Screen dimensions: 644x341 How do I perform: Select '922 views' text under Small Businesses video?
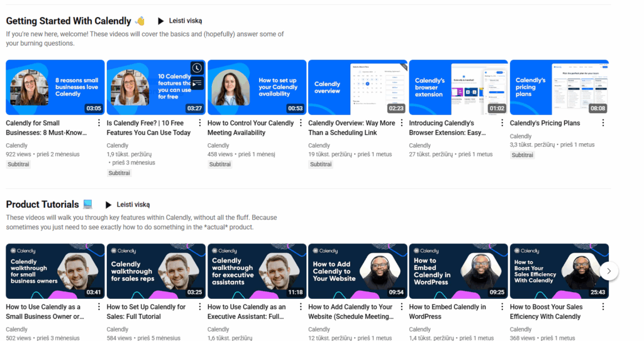point(18,154)
